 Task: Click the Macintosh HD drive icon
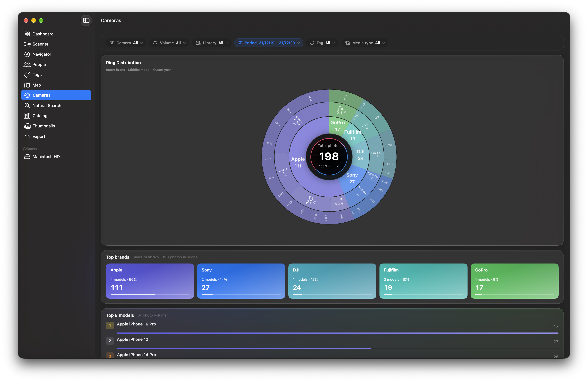pos(27,157)
